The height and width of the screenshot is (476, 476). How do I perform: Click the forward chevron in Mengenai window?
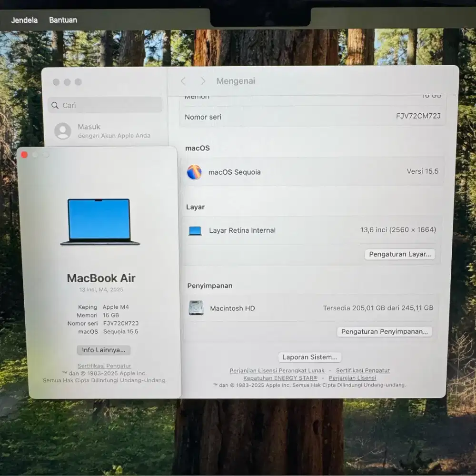203,81
